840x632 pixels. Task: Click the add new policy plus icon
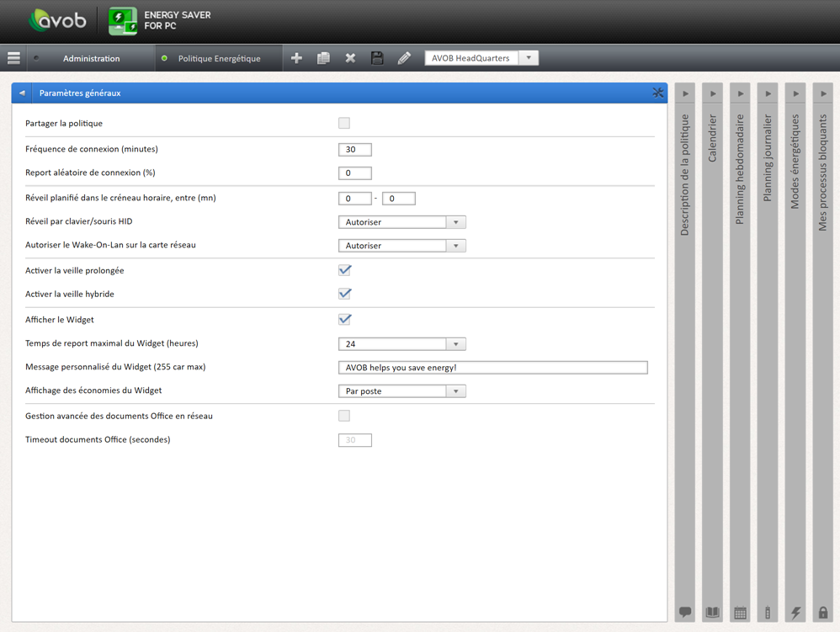296,58
